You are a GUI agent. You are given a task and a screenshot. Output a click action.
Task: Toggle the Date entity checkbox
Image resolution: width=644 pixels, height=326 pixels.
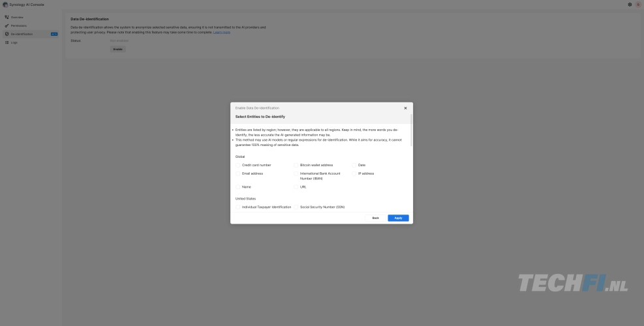(x=354, y=165)
